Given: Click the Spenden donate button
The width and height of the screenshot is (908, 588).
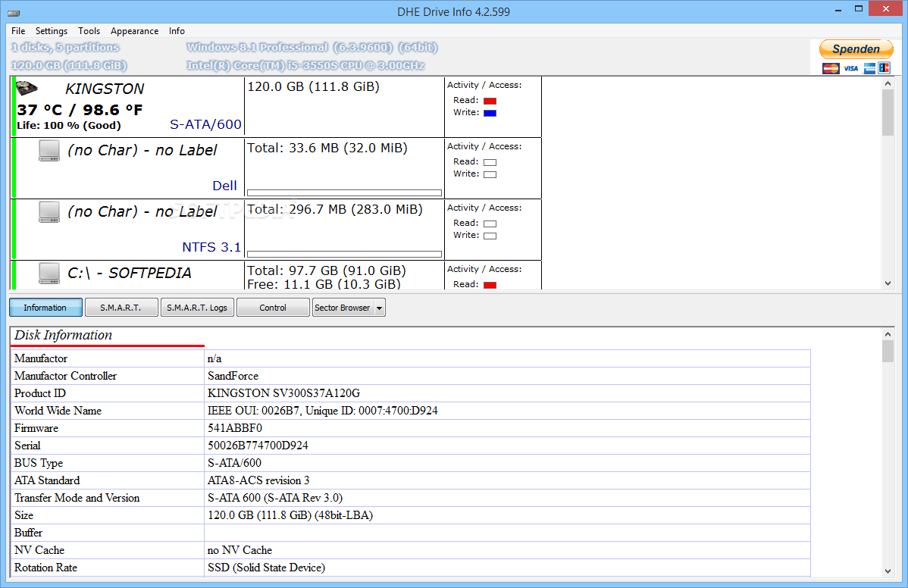Looking at the screenshot, I should tap(856, 49).
